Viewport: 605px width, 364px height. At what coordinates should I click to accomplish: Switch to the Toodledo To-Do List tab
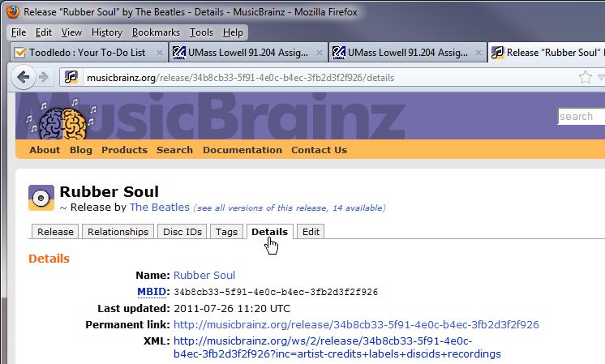tap(88, 53)
